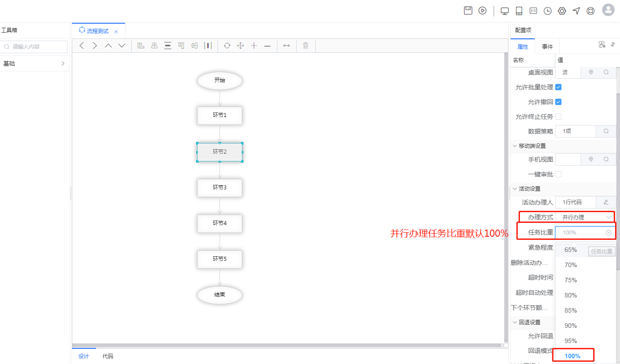The image size is (620, 364).
Task: Uncheck the 允许批量处理 checkbox
Action: (558, 87)
